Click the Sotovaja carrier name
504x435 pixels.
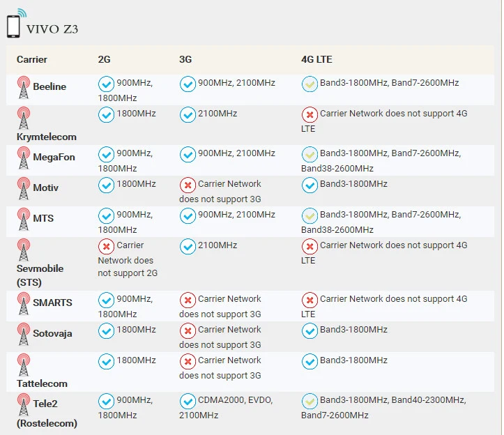(52, 333)
